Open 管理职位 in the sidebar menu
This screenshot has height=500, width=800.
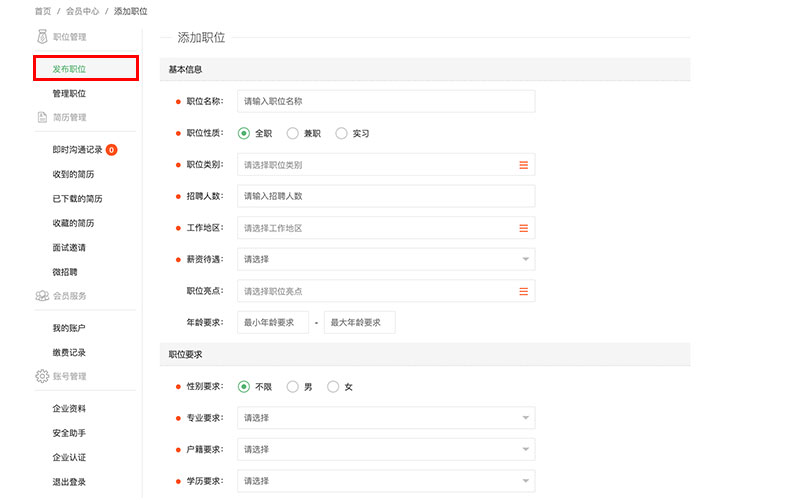(x=69, y=93)
